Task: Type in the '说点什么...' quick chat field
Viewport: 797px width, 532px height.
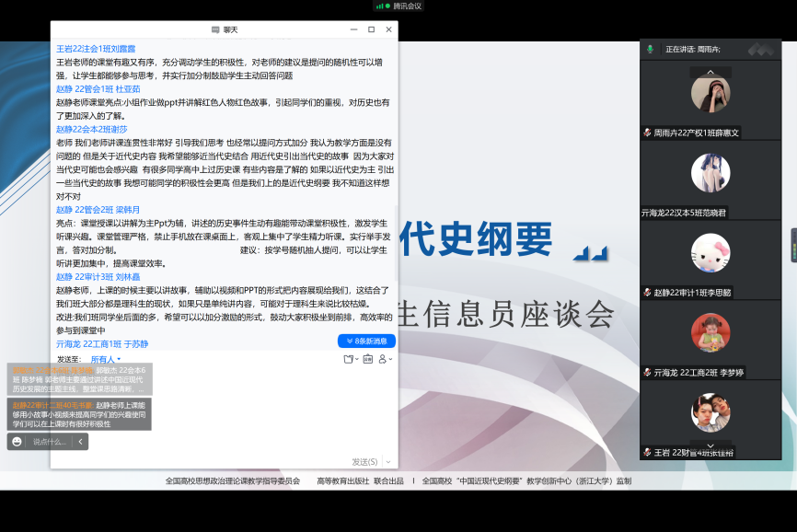Action: tap(50, 442)
